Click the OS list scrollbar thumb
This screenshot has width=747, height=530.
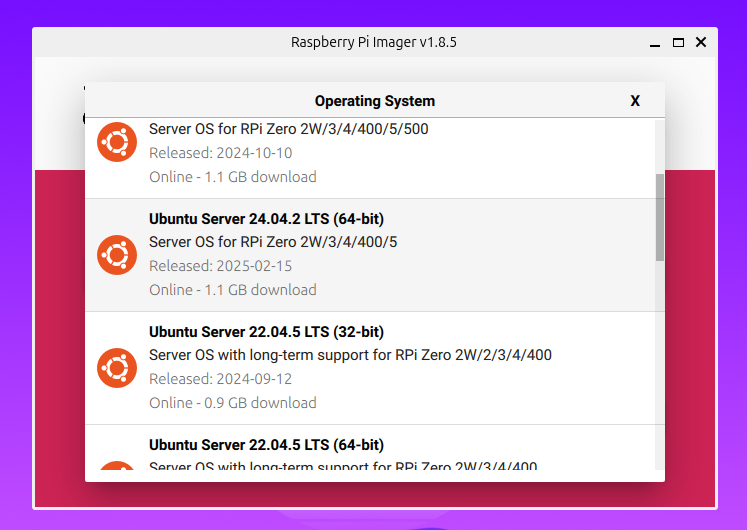[x=660, y=217]
